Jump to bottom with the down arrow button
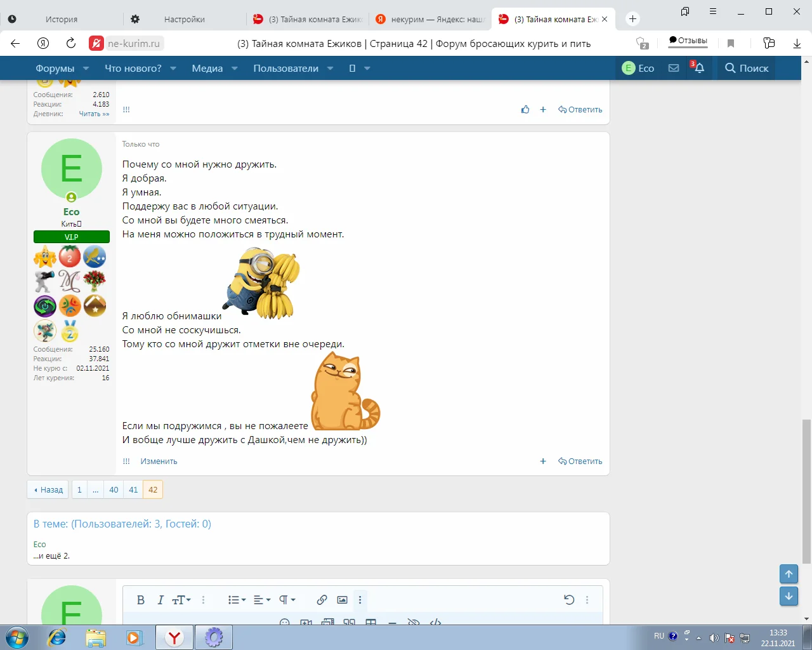812x650 pixels. [789, 596]
